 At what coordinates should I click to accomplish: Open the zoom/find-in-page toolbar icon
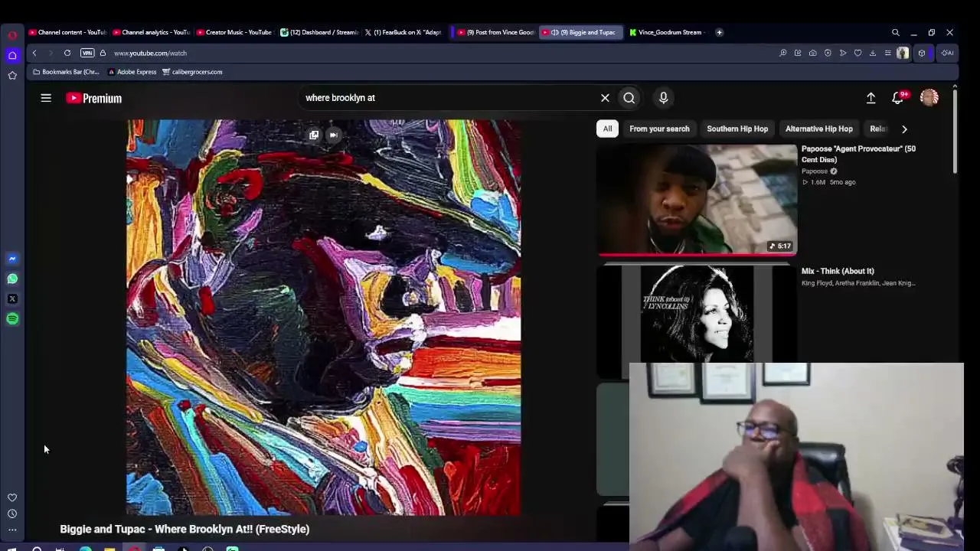tap(782, 53)
